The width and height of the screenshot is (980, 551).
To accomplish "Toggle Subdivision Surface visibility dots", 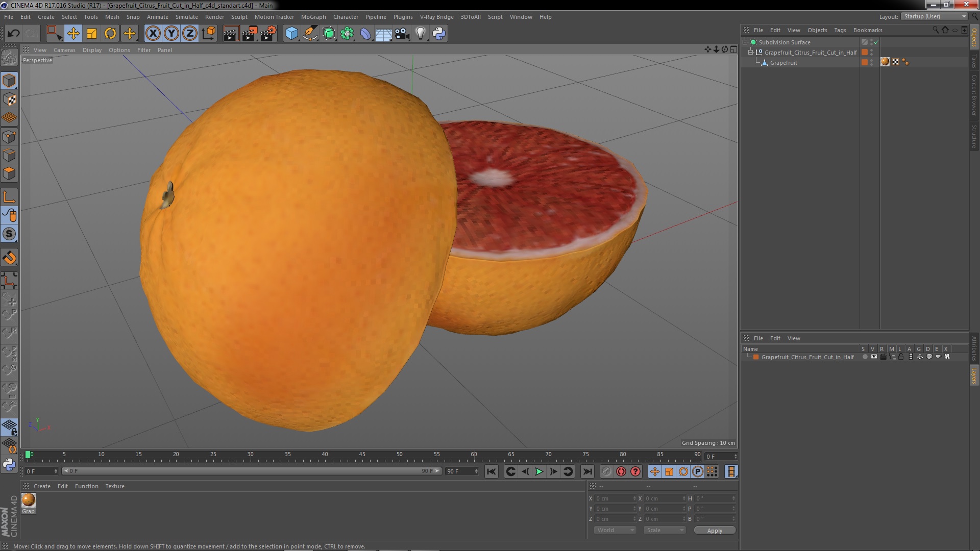I will (x=871, y=42).
